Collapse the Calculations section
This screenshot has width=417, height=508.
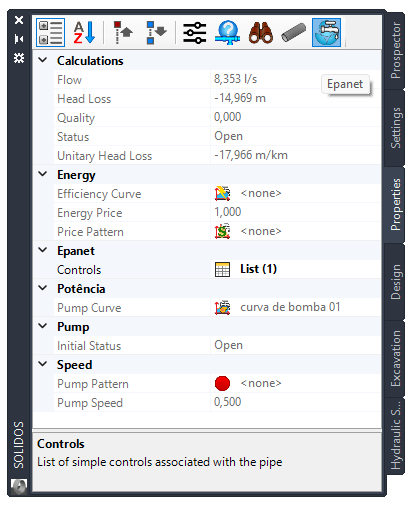pos(43,60)
